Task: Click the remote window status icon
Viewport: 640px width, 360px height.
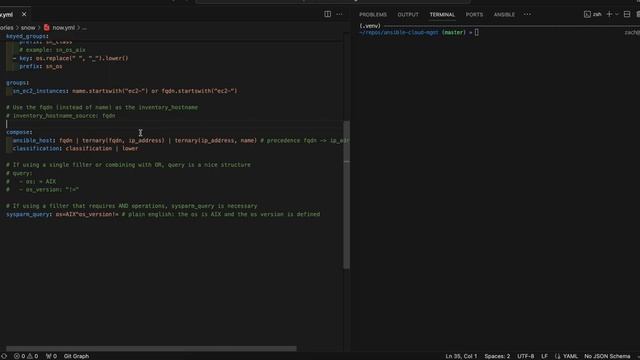Action: [x=4, y=356]
